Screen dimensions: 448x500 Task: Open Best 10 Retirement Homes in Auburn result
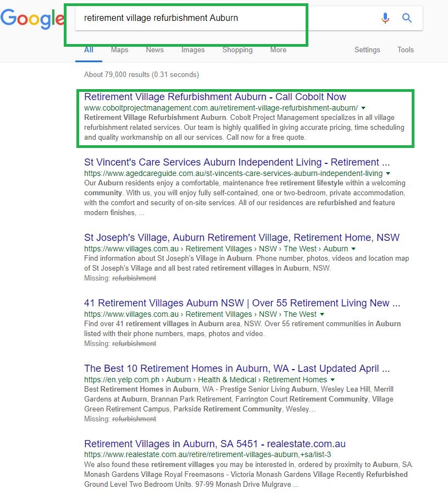pyautogui.click(x=237, y=369)
